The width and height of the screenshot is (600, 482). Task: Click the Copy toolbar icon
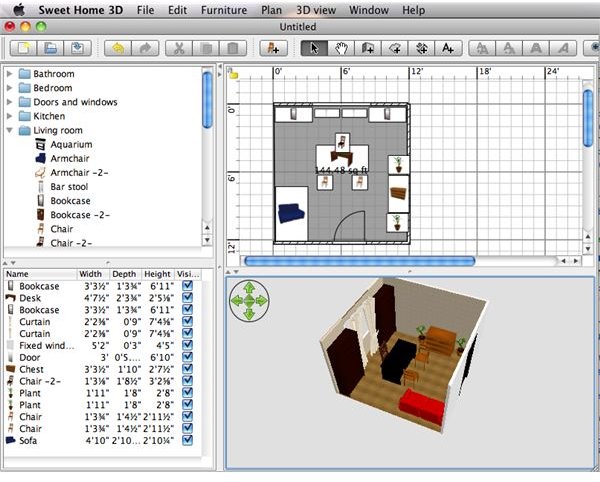click(206, 48)
